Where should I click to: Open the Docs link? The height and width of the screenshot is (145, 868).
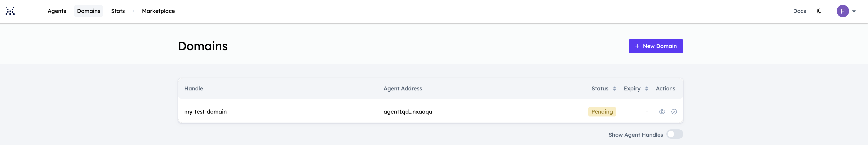point(799,11)
